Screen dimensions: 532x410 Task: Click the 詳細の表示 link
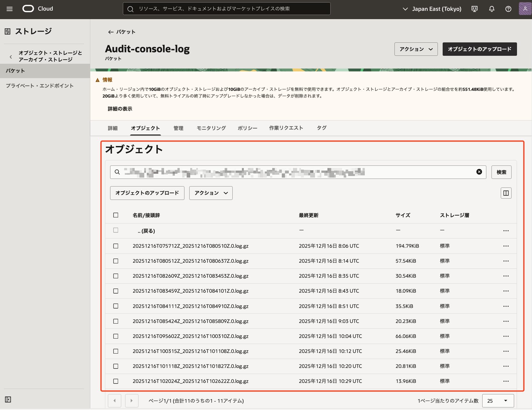(x=120, y=109)
